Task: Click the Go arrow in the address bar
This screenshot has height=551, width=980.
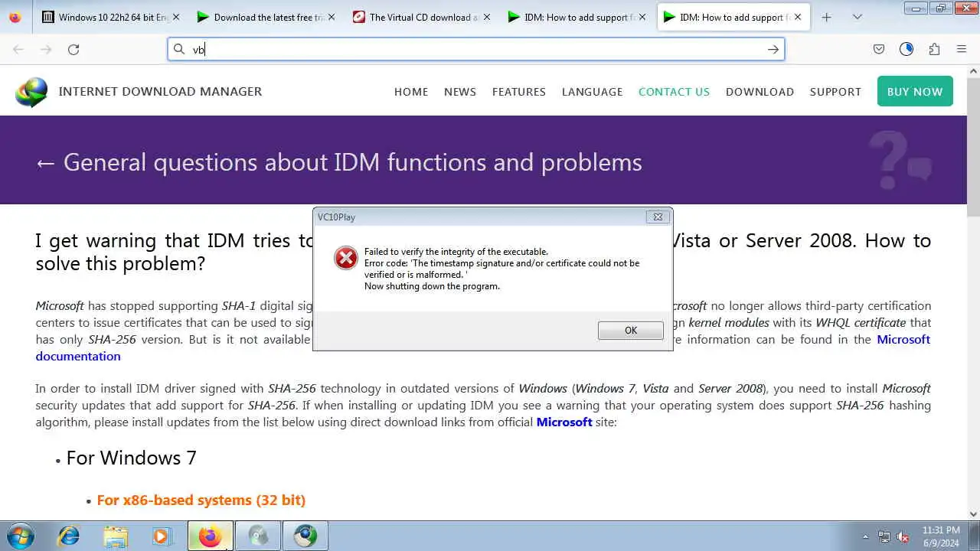Action: coord(773,49)
